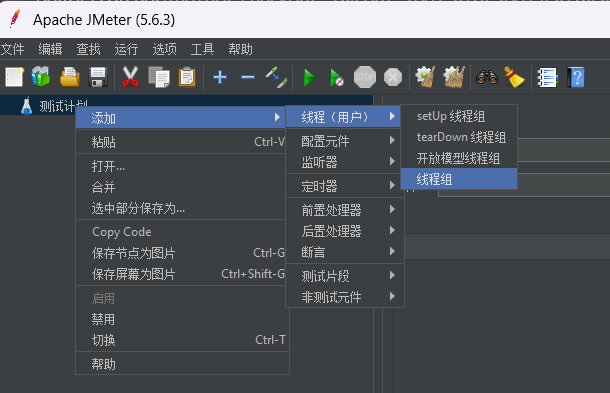Viewport: 610px width, 393px height.
Task: Click 粘贴 in context menu
Action: pos(181,142)
